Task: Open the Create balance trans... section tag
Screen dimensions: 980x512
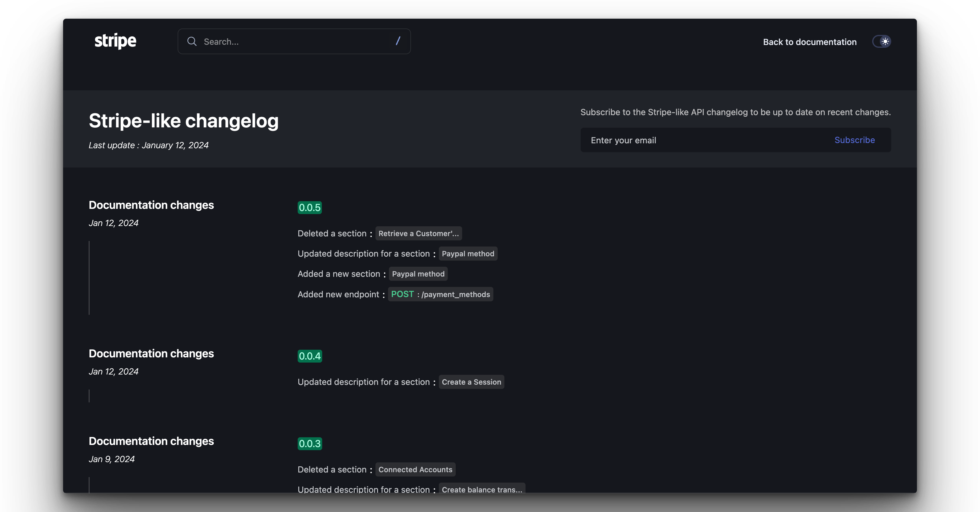Action: 482,489
